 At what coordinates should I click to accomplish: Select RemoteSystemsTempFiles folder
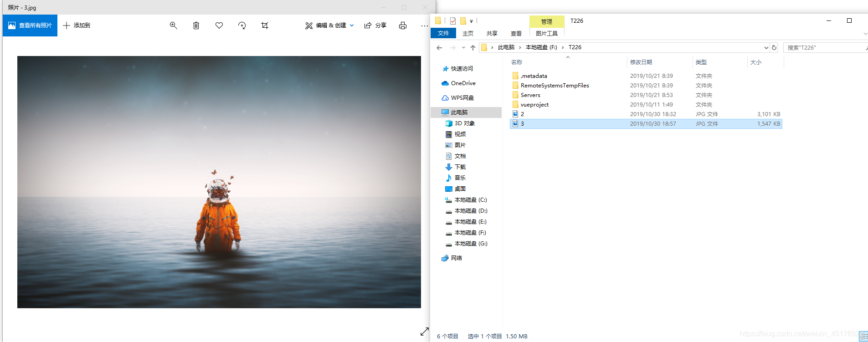[x=646, y=86]
